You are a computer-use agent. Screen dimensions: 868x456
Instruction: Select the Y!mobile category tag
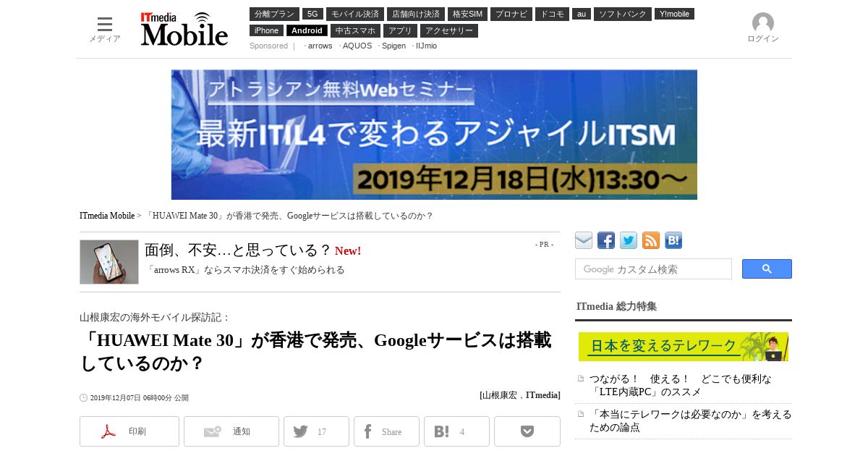pyautogui.click(x=674, y=14)
